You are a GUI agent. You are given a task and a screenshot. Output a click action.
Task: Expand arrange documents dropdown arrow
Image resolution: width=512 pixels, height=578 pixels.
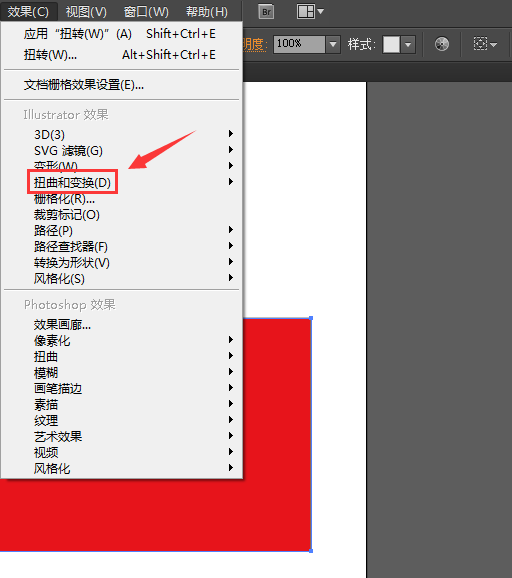coord(321,11)
